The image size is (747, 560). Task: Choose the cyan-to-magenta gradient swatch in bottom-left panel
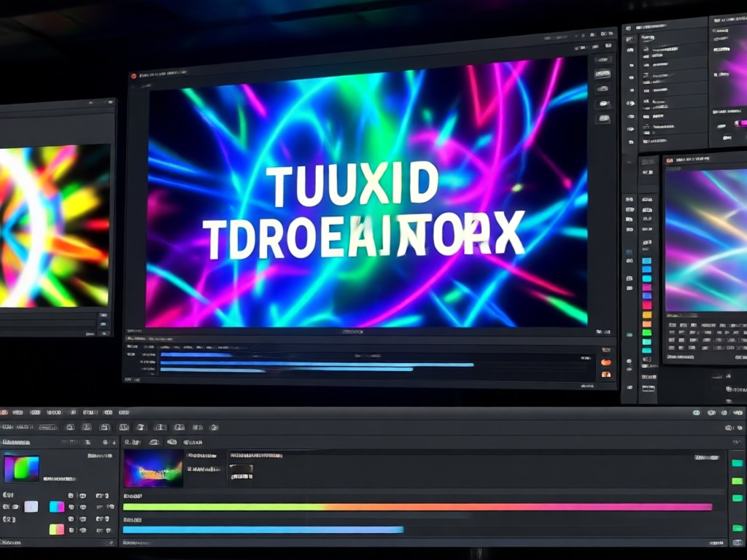coord(57,506)
